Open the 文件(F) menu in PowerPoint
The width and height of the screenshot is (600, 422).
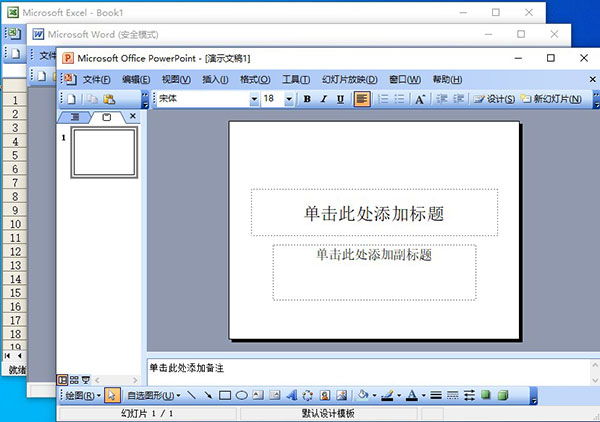(x=97, y=80)
